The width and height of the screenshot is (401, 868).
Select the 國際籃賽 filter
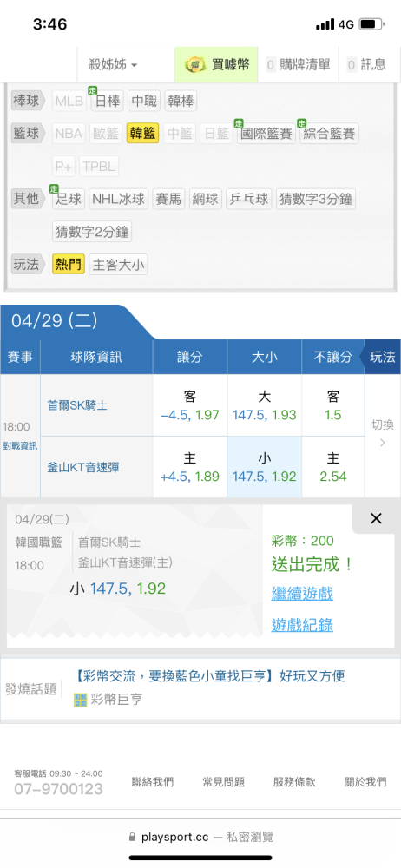click(266, 134)
